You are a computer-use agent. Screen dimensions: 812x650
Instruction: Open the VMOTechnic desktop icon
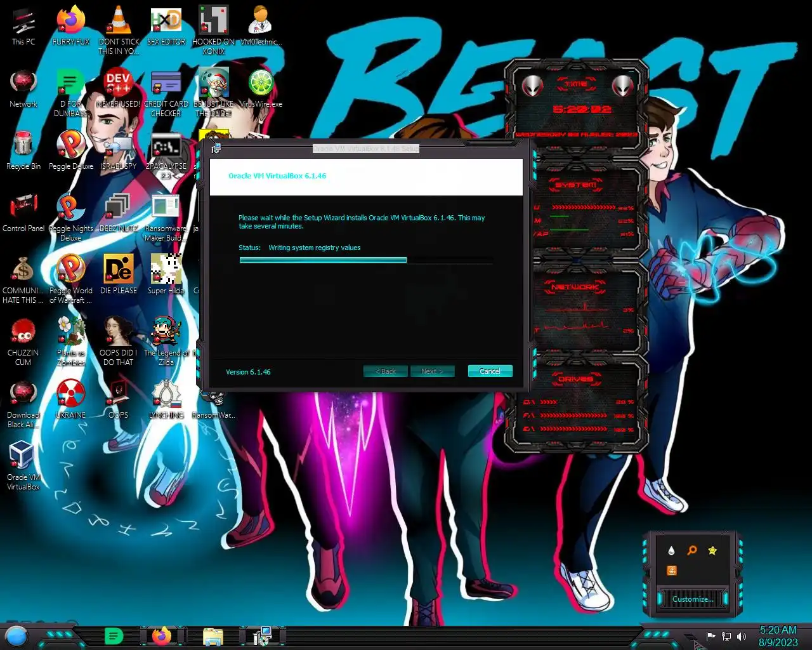(260, 26)
